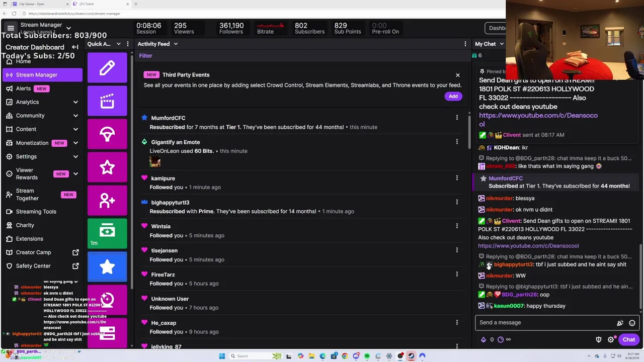This screenshot has width=644, height=362.
Task: Click the channel points circle icon below chat
Action: coord(501,340)
